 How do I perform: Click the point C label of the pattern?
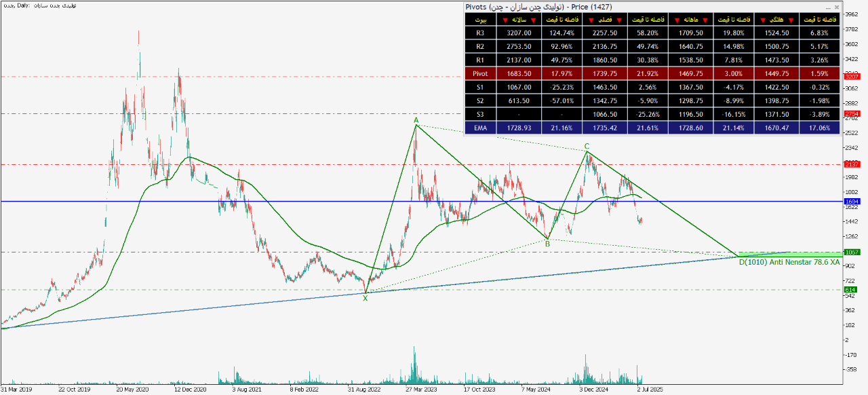point(587,146)
